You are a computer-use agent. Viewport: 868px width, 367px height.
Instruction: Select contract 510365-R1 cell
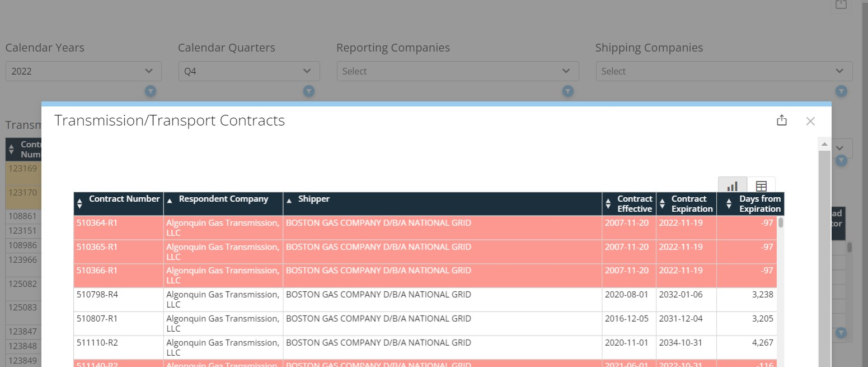(119, 252)
